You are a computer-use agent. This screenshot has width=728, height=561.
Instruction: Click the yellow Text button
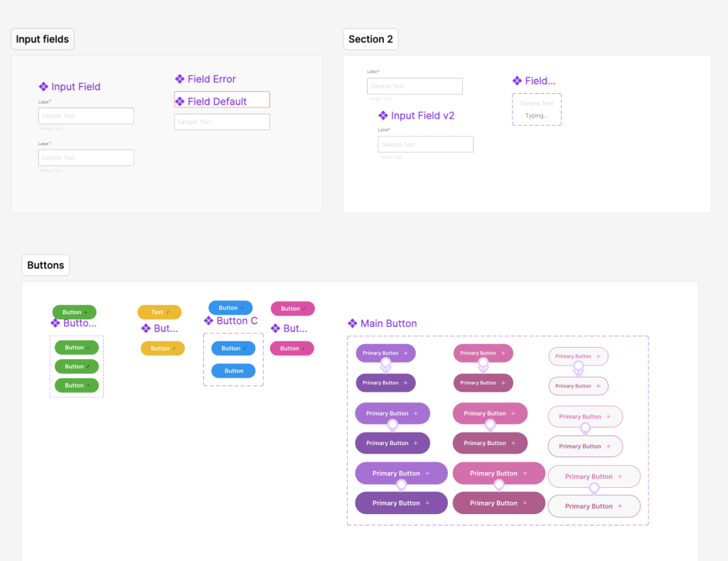click(159, 312)
